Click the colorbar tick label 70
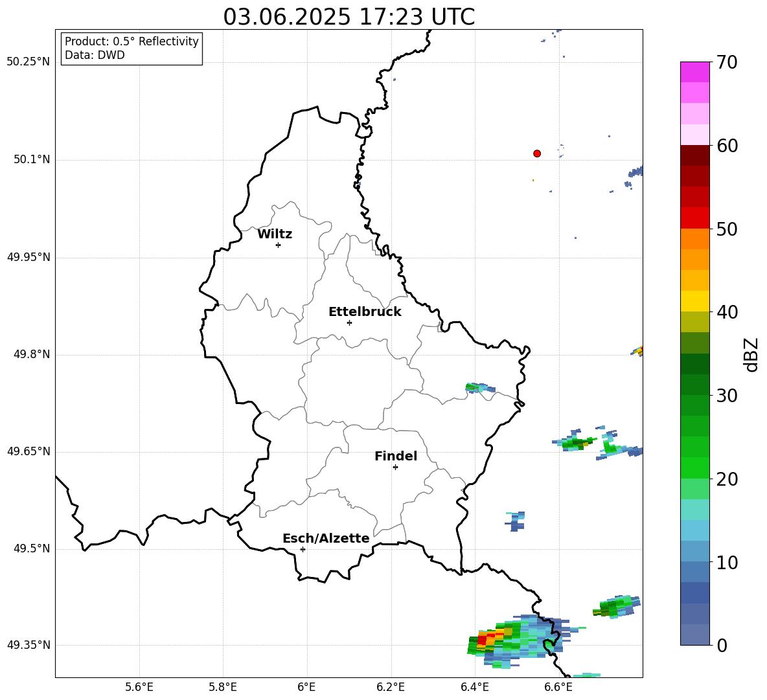Screen dimensions: 767x700 tap(727, 63)
